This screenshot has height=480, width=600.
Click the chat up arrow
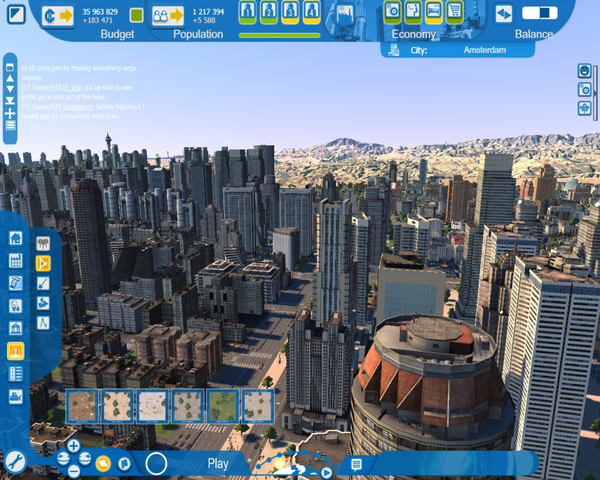click(10, 78)
